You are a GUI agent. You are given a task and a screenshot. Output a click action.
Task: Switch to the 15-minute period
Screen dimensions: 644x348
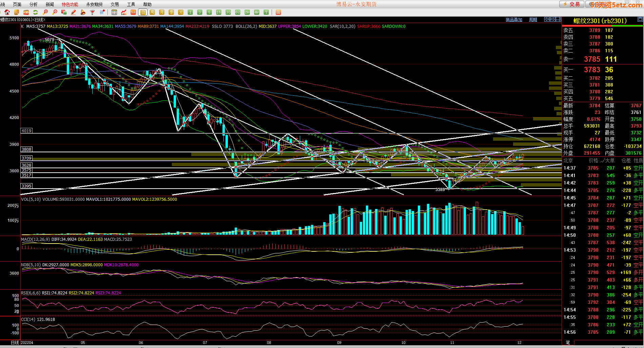pyautogui.click(x=219, y=12)
